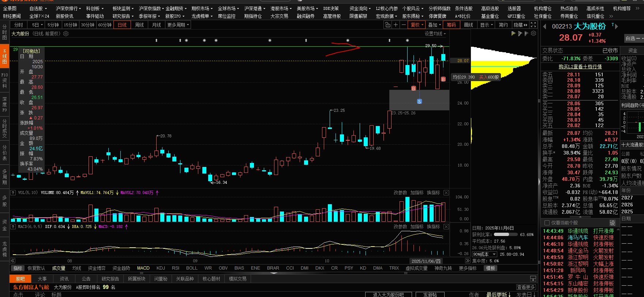The image size is (644, 297).
Task: Open 深度F9 sidebar item
Action: pos(4,104)
